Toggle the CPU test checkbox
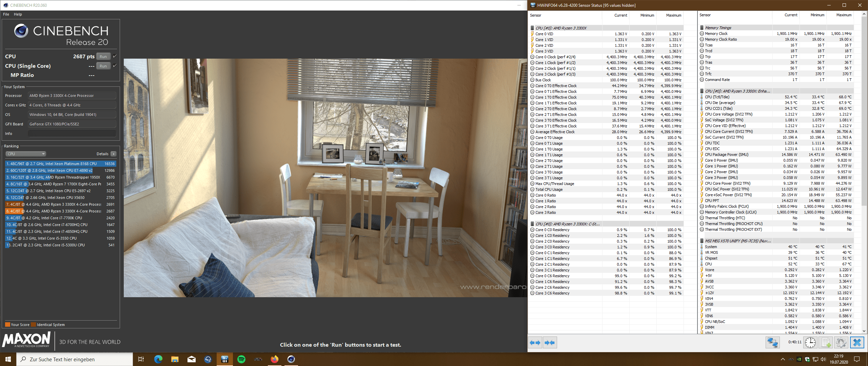 (115, 56)
